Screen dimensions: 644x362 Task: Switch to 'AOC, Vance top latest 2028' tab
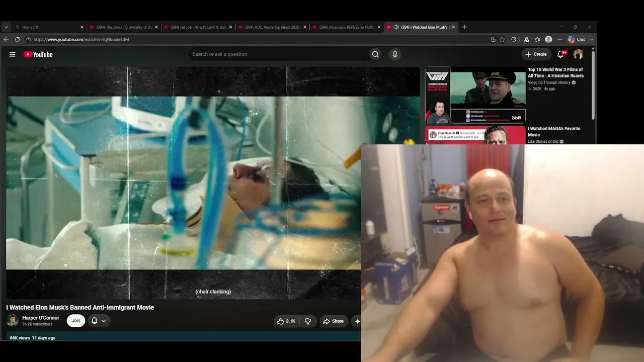click(272, 27)
